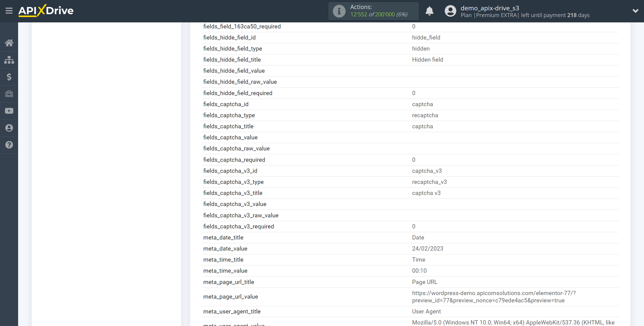Select the fields_captcha_v3_value label
The image size is (644, 326).
click(x=235, y=204)
